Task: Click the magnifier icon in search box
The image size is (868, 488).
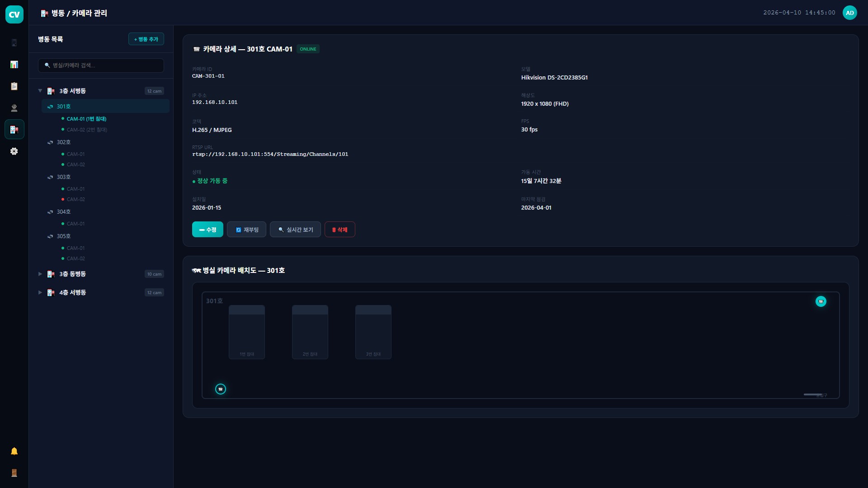Action: [47, 66]
